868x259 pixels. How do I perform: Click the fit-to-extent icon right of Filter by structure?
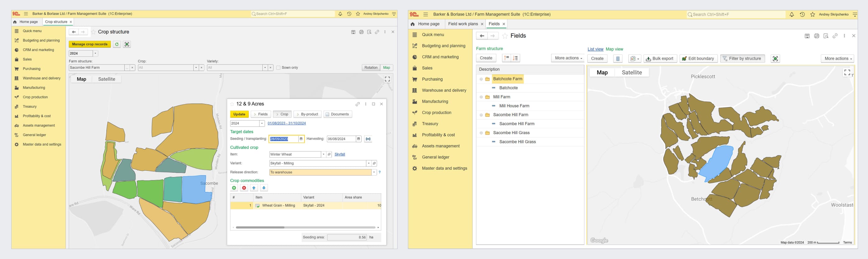775,59
